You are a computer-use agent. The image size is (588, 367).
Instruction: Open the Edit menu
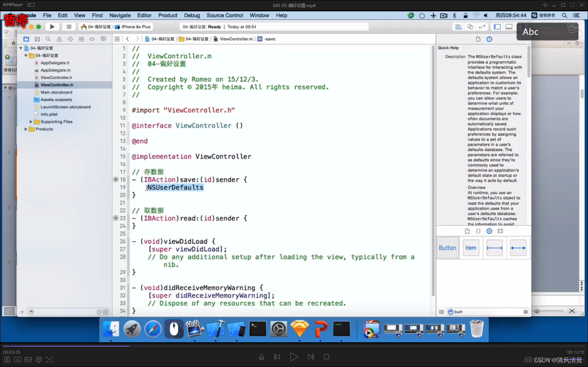[63, 15]
